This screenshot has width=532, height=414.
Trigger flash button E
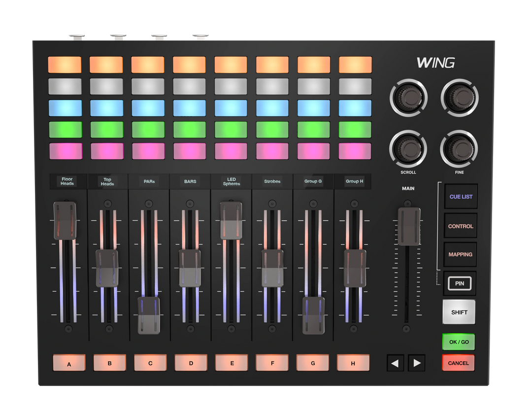coord(232,363)
